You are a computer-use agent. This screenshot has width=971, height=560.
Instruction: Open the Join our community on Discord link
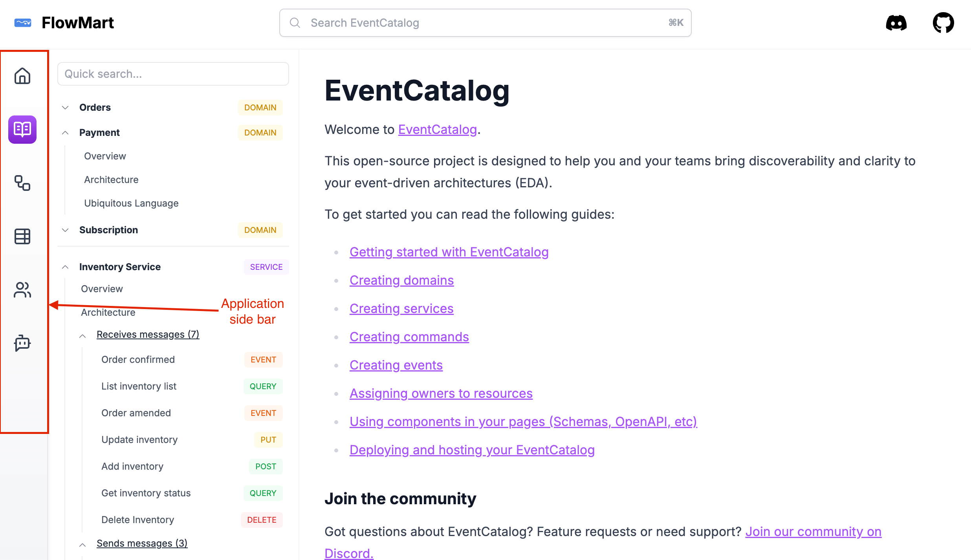tap(813, 531)
